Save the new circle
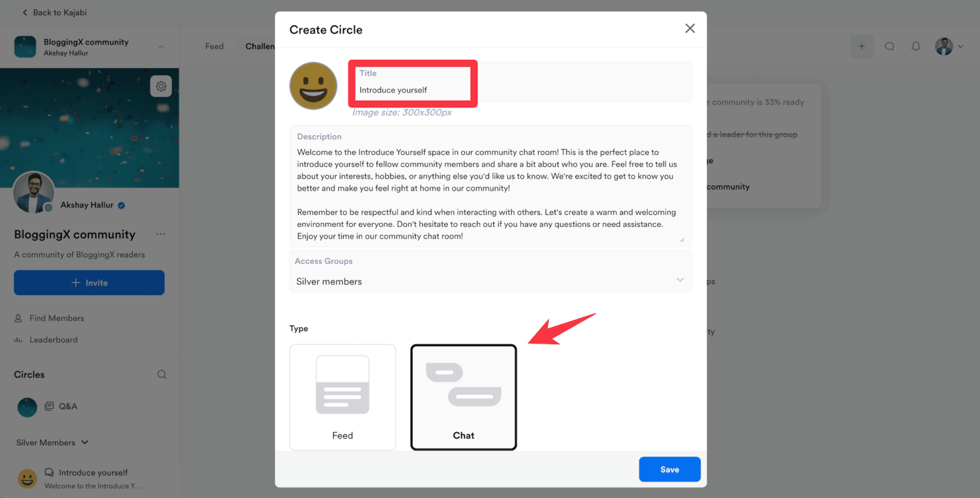Viewport: 980px width, 498px height. (x=670, y=469)
